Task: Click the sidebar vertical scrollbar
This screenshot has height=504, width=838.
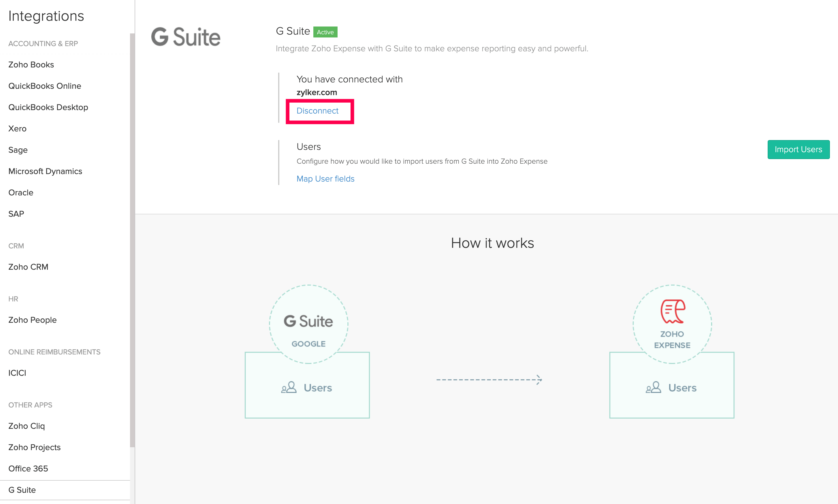Action: [x=132, y=240]
